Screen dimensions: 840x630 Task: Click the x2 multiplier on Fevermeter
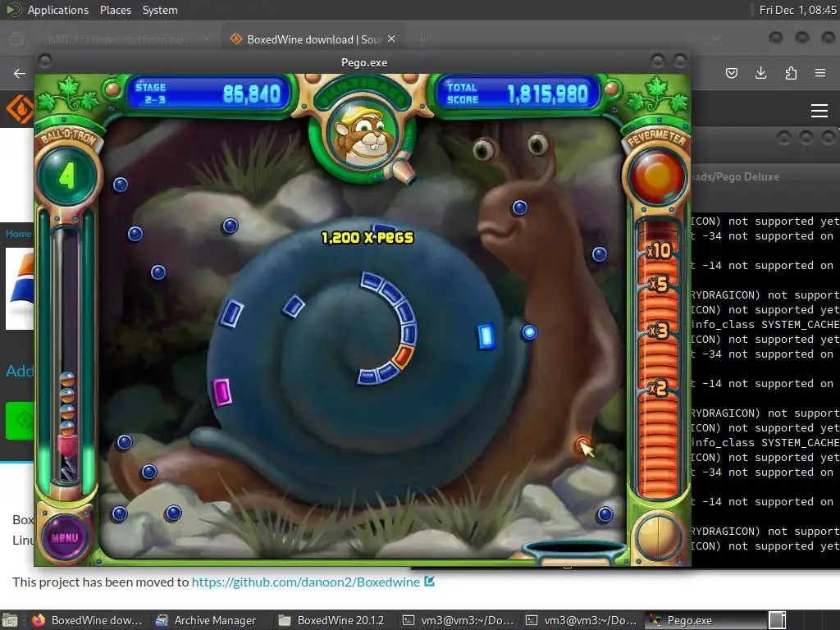tap(659, 387)
